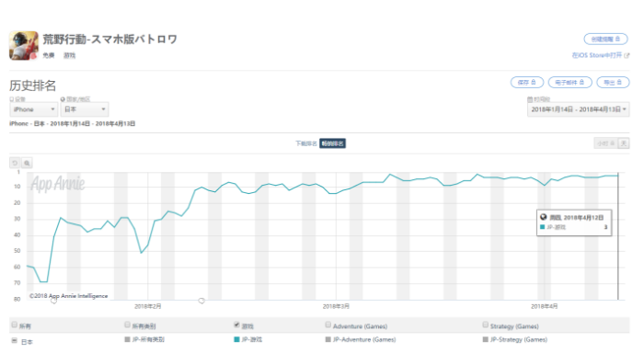Viewport: 644px width, 353px height.
Task: Open the app in iOS Store link
Action: tap(597, 55)
